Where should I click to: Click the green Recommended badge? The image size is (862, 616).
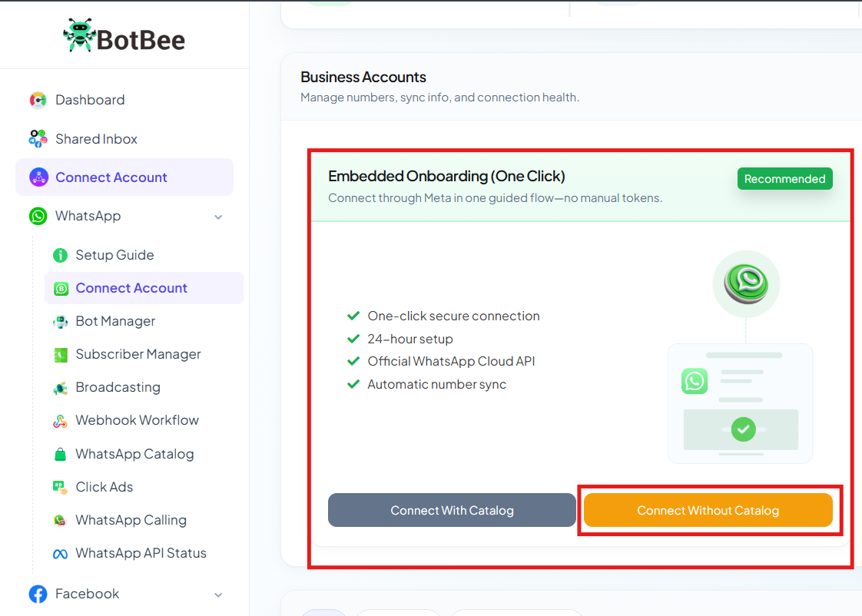point(784,179)
